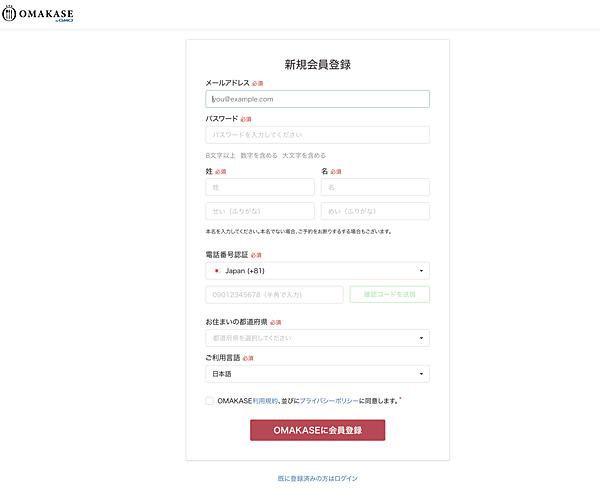The width and height of the screenshot is (600, 490).
Task: Open the Japan (+81) country code dropdown
Action: 317,271
